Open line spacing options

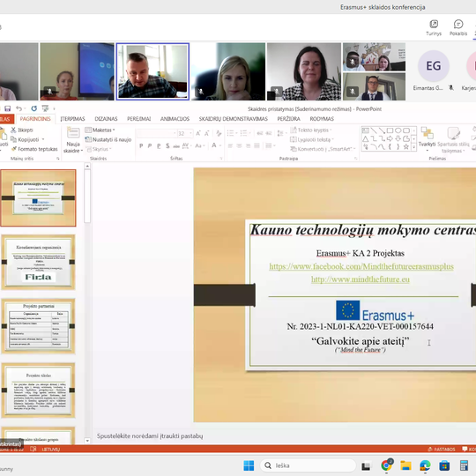281,133
